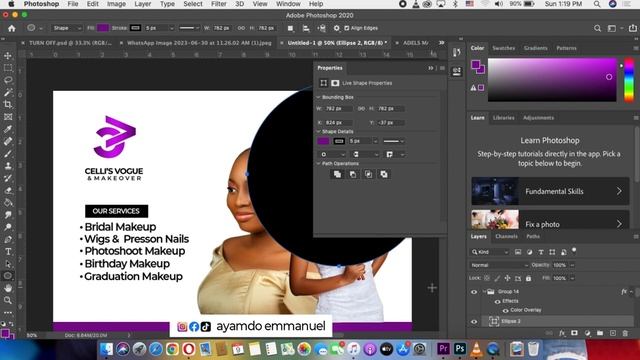Switch to the TURN OFF.psd document tab

[70, 42]
